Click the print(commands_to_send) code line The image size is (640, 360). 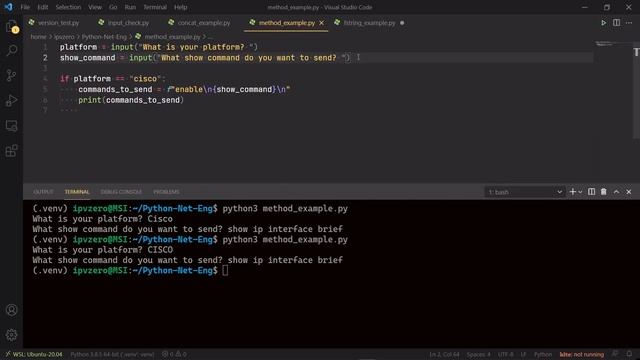pos(131,100)
